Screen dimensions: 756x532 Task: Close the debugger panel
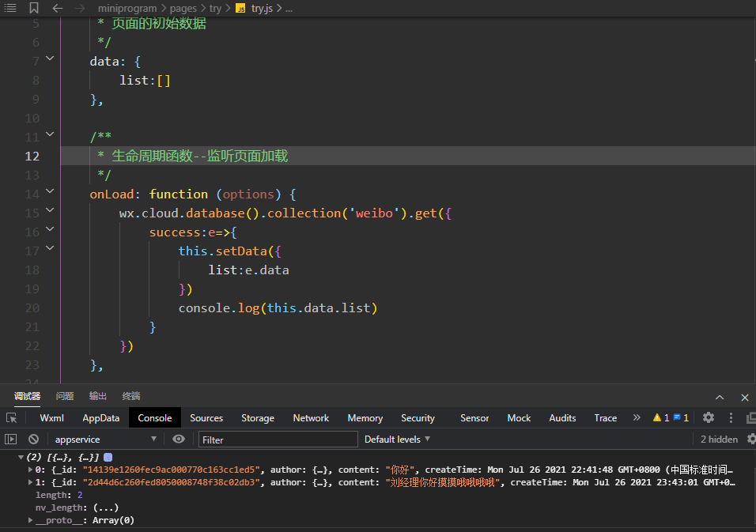744,397
